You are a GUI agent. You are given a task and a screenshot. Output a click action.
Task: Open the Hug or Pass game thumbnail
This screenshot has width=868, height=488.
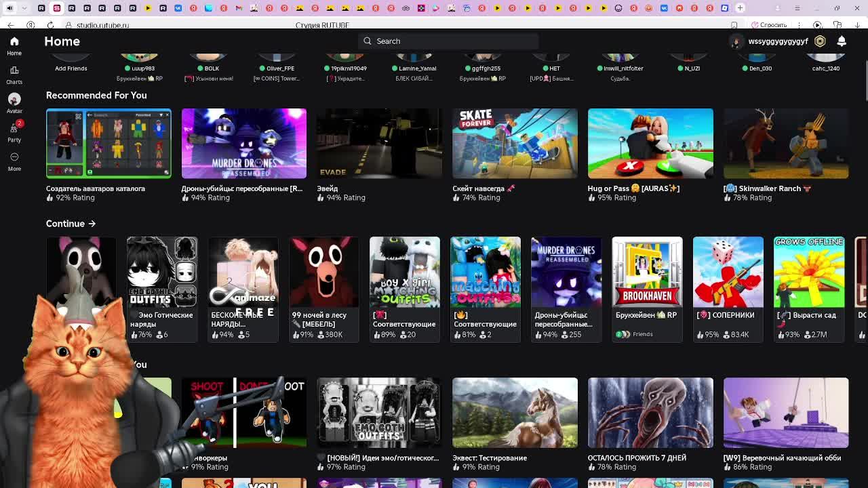point(650,143)
